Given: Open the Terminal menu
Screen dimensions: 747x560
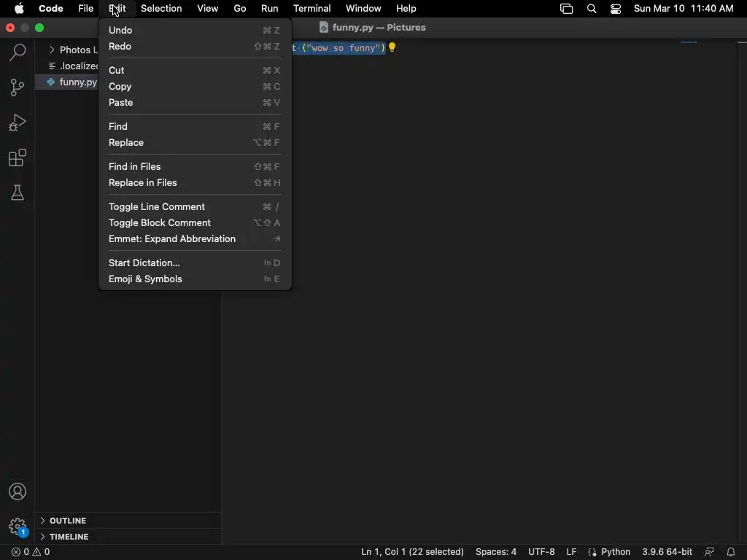Looking at the screenshot, I should pos(312,9).
